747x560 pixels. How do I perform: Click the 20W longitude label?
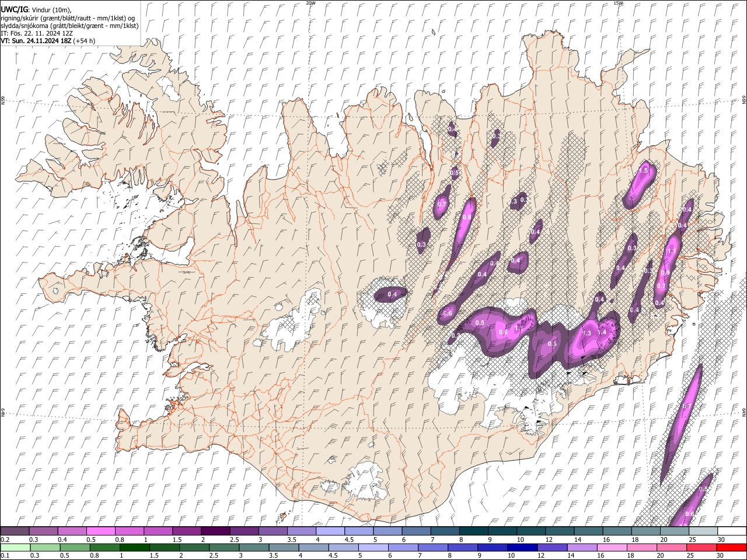(310, 3)
